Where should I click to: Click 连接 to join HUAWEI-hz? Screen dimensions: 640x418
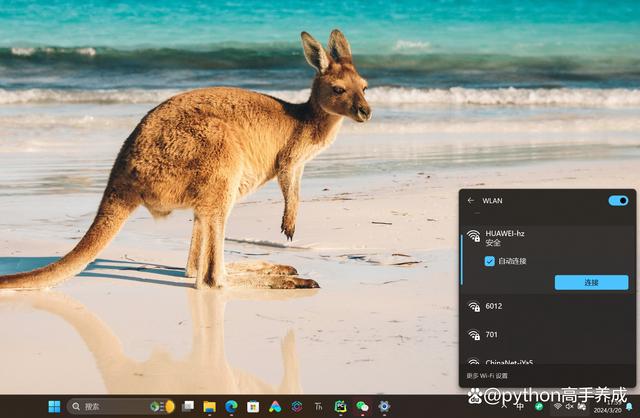[x=591, y=283]
